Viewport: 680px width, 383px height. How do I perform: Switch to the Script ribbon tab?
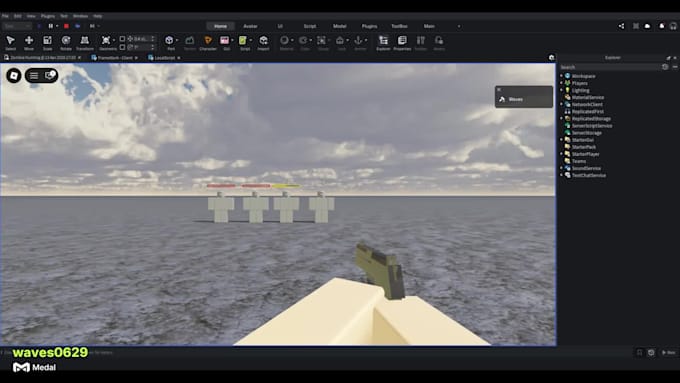(x=310, y=26)
